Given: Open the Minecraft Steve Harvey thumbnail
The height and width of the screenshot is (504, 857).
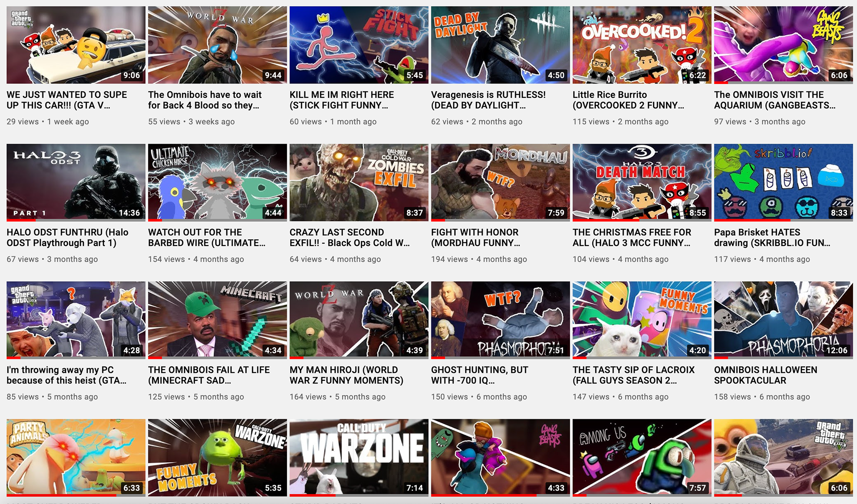Looking at the screenshot, I should coord(217,320).
